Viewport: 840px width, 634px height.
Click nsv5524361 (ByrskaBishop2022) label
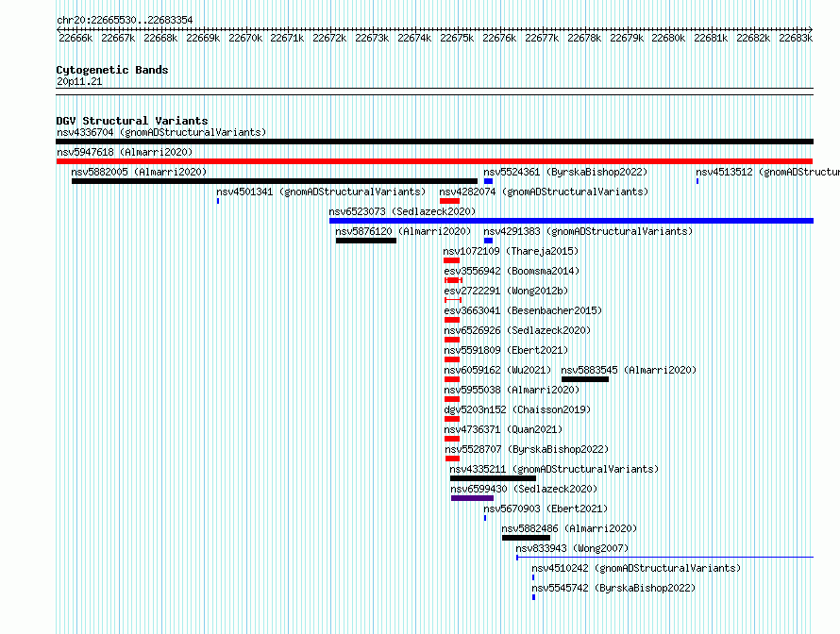tap(565, 172)
